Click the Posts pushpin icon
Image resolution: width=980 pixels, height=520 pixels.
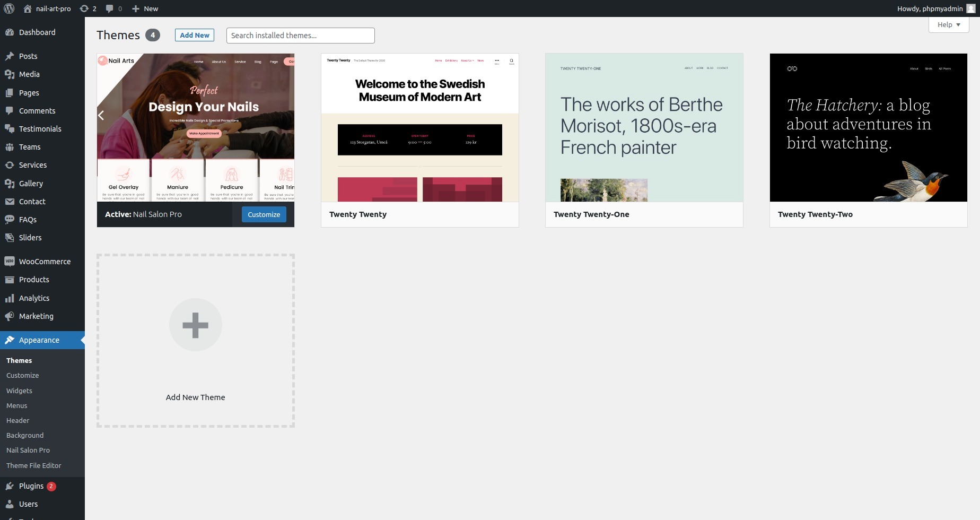coord(10,56)
